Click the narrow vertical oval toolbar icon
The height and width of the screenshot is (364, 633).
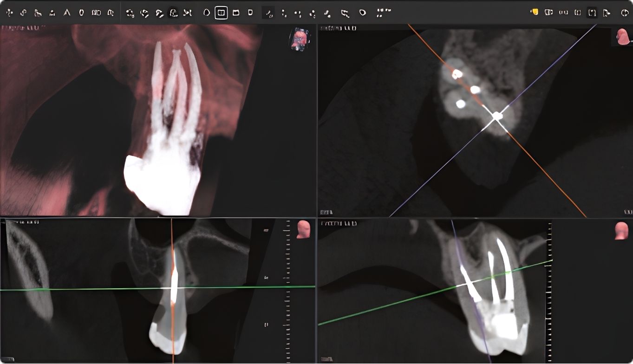click(82, 13)
